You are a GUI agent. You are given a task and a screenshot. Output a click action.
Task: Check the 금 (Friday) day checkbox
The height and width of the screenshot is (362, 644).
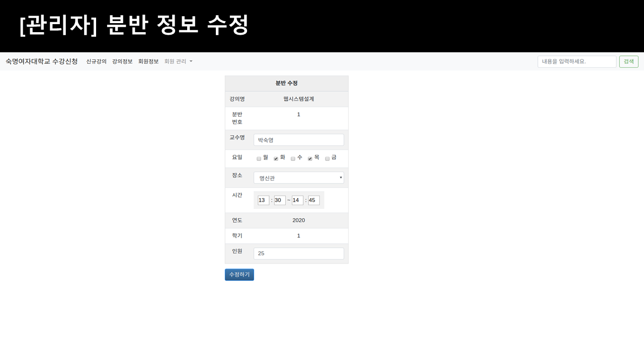coord(327,158)
